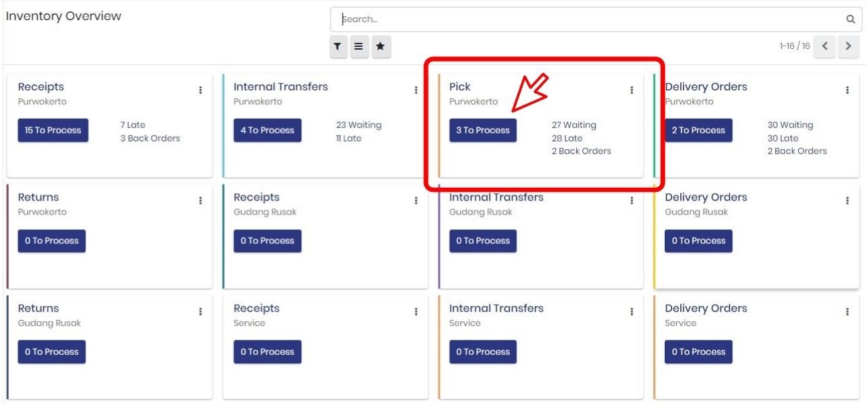The height and width of the screenshot is (405, 868).
Task: Open kebab menu on Receipts Purwokerto card
Action: coord(201,90)
